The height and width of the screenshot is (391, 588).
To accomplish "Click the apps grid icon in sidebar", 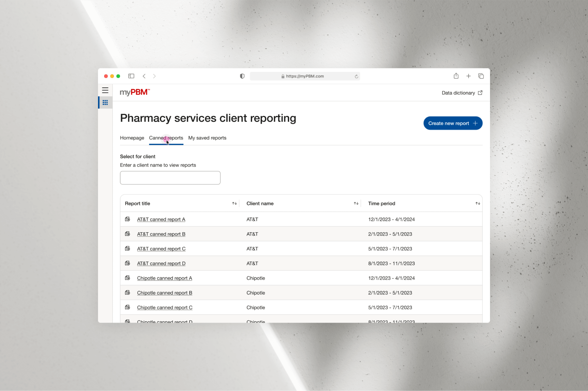I will (x=105, y=102).
